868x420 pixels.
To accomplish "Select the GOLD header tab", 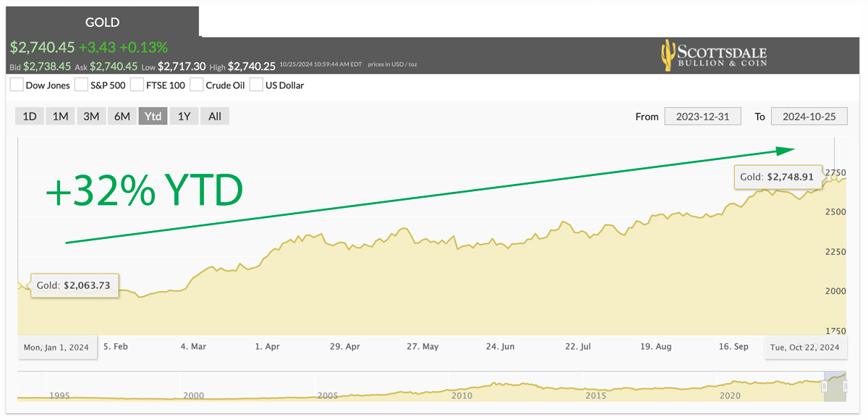I will tap(102, 22).
